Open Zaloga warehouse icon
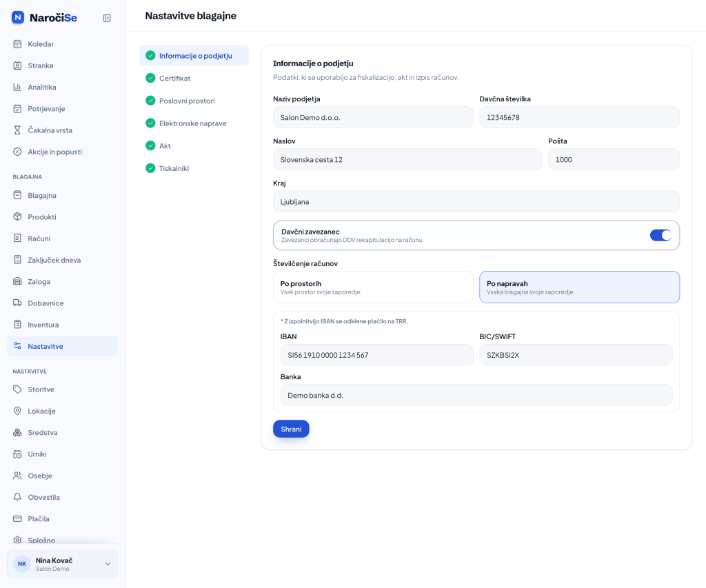This screenshot has height=588, width=706. point(17,281)
